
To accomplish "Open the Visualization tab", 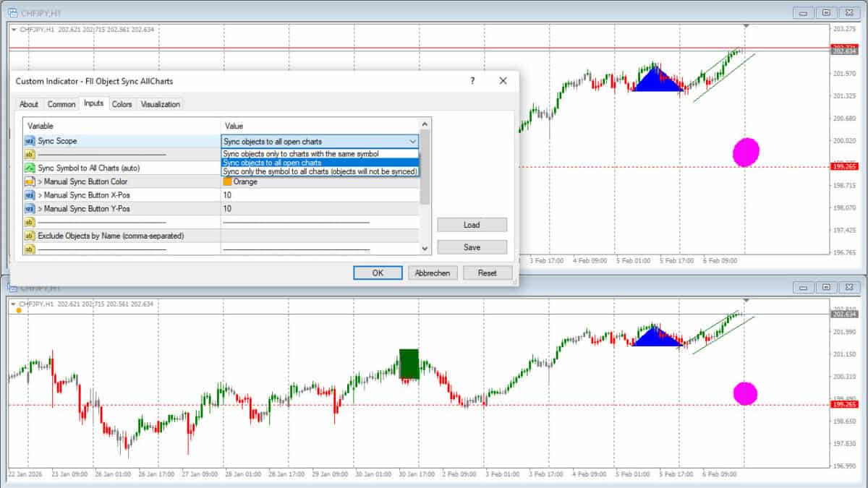I will [x=160, y=103].
